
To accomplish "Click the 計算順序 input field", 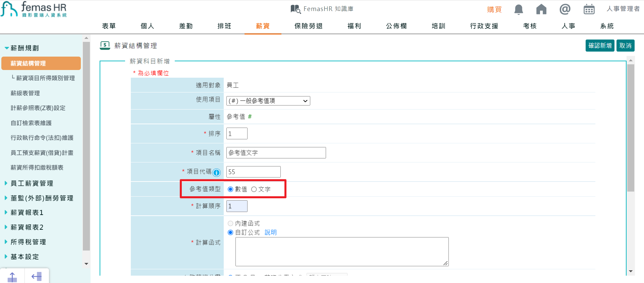I will coord(237,206).
